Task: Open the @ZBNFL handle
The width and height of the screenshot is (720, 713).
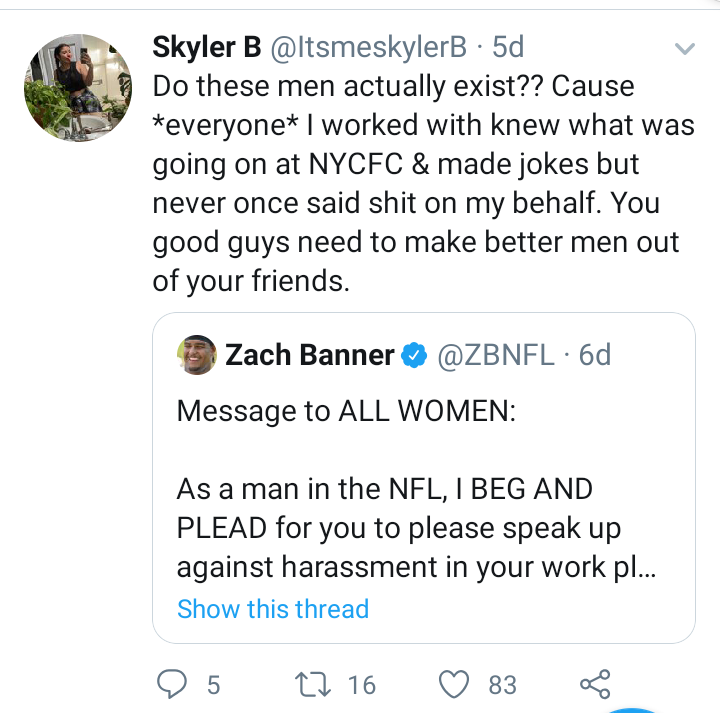Action: click(x=495, y=355)
